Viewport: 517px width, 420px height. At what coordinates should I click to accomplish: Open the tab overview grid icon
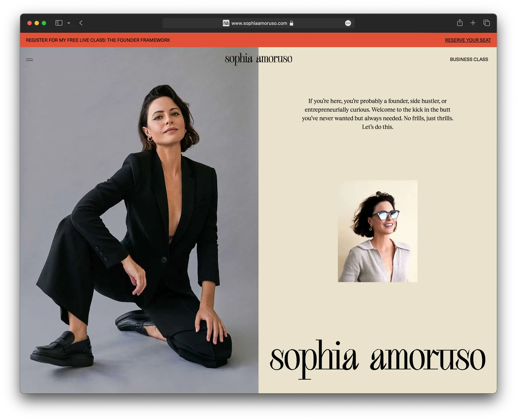[x=487, y=23]
